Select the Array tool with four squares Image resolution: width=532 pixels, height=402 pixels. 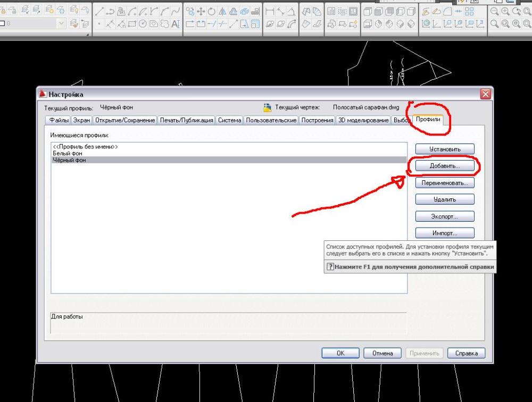(x=469, y=12)
